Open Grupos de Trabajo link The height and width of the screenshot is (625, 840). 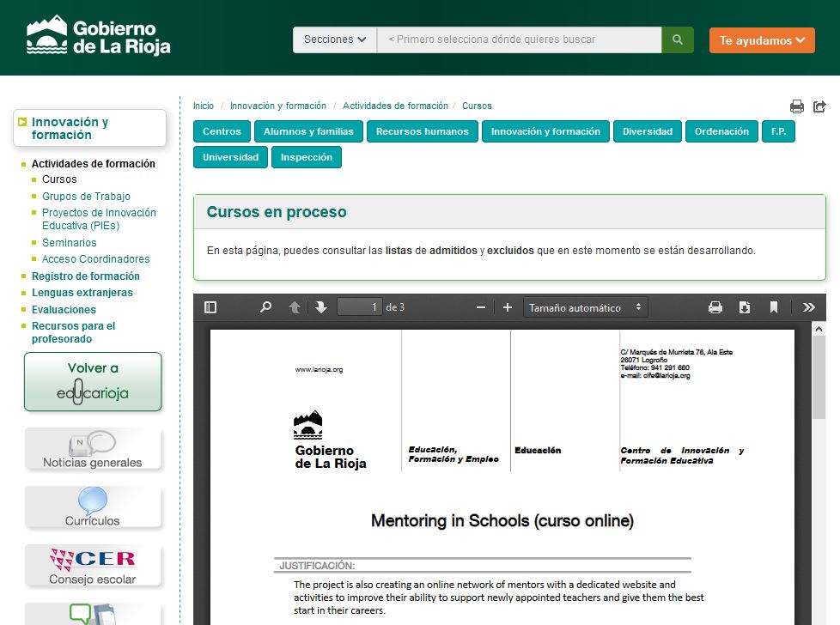pos(86,197)
